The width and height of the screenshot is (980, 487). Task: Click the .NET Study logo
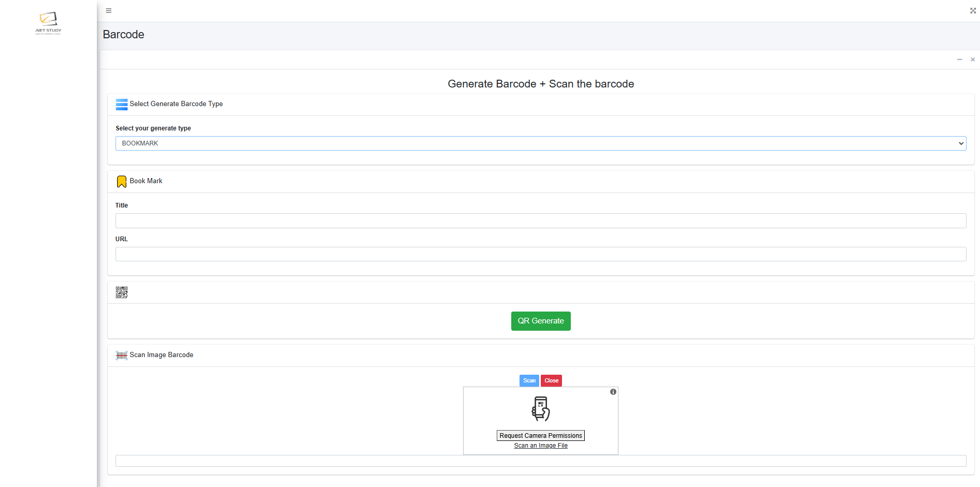pyautogui.click(x=48, y=23)
